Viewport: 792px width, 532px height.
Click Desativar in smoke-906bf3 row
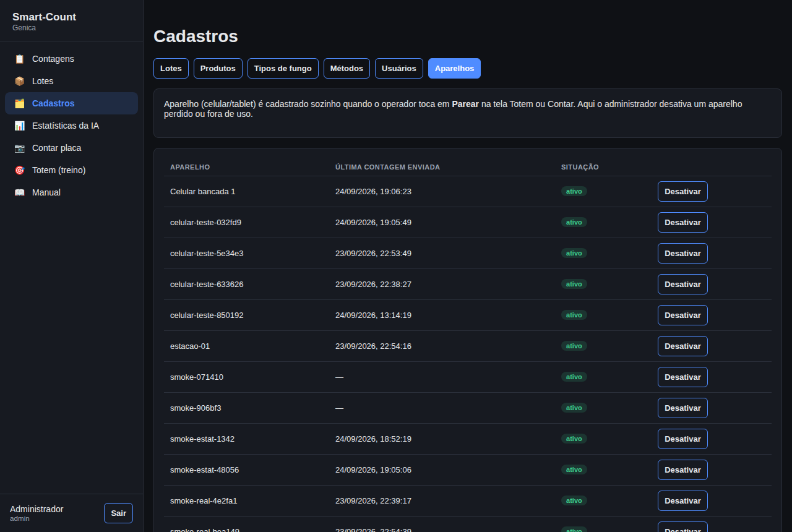[682, 408]
